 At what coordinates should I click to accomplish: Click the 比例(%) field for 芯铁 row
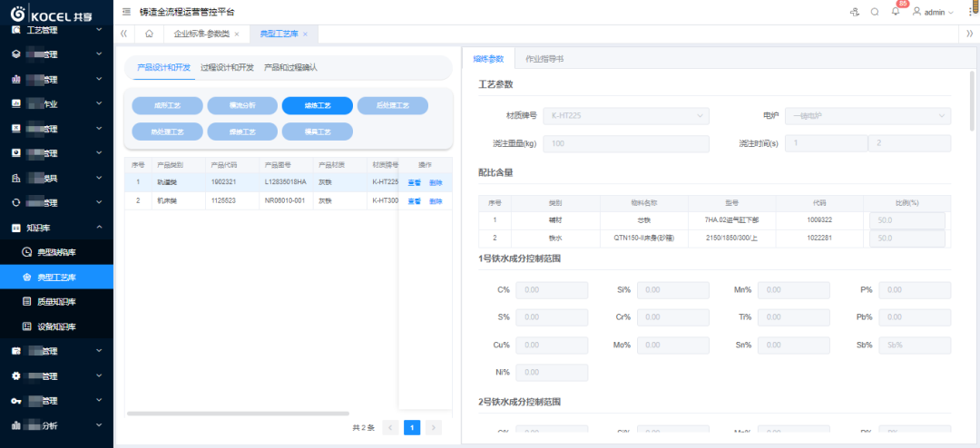pyautogui.click(x=906, y=220)
